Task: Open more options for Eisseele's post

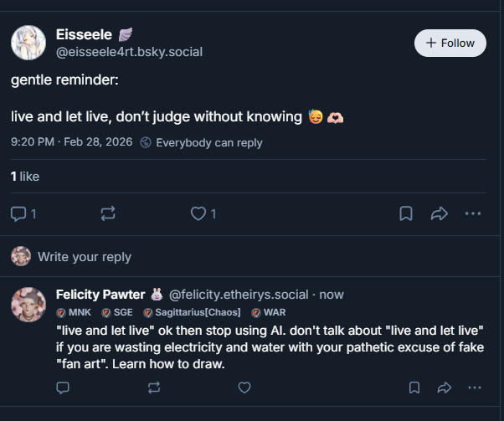Action: tap(474, 214)
